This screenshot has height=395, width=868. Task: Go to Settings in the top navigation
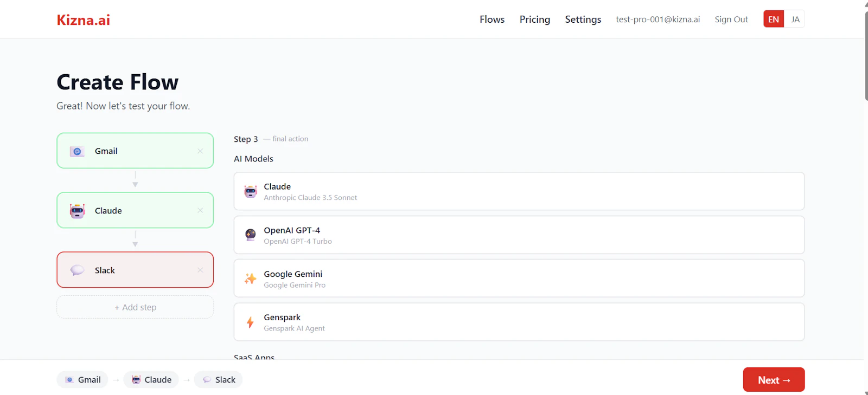click(583, 20)
